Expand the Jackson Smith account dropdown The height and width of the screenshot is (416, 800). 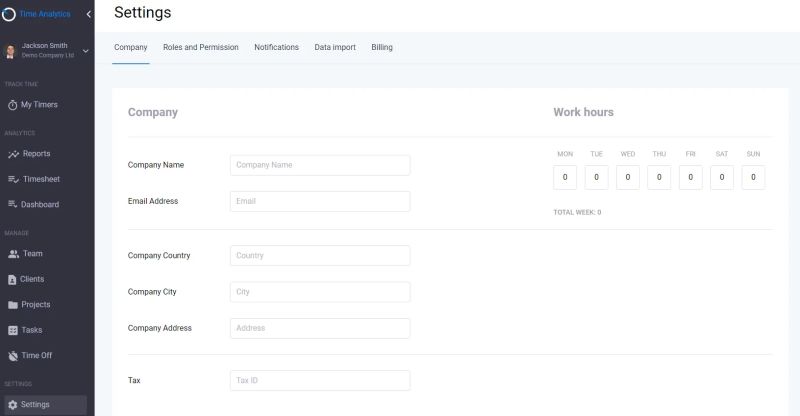point(86,51)
